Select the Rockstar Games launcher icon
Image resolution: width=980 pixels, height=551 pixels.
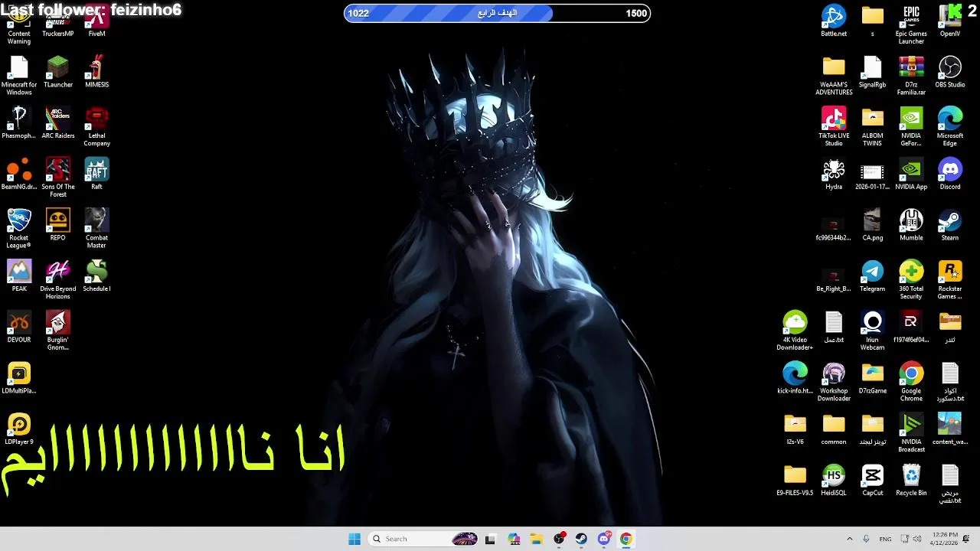pos(949,279)
